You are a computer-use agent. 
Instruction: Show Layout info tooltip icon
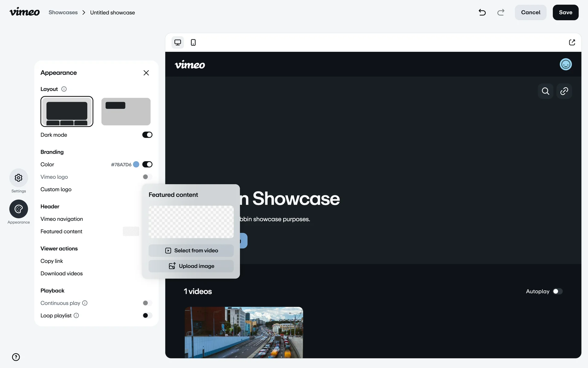point(64,89)
